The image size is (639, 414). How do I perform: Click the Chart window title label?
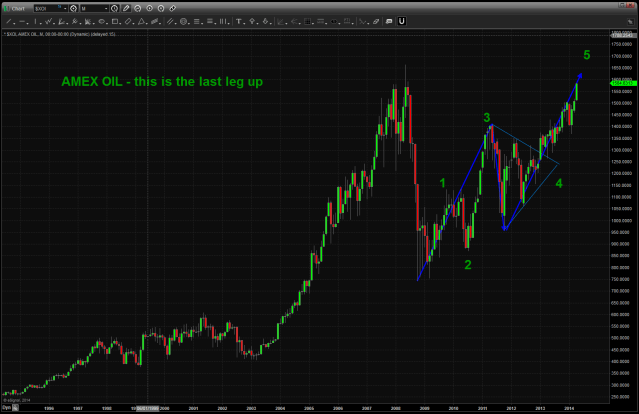pos(17,10)
